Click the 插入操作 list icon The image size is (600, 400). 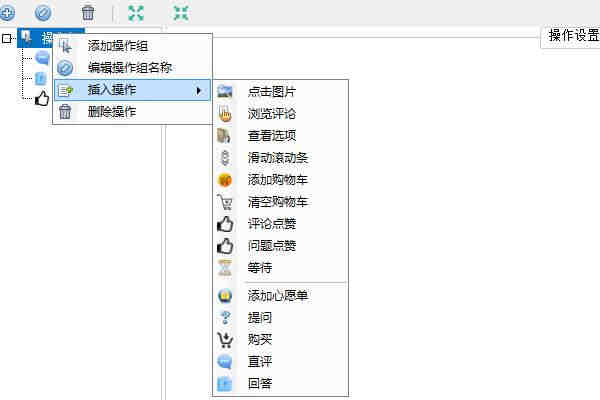[65, 90]
